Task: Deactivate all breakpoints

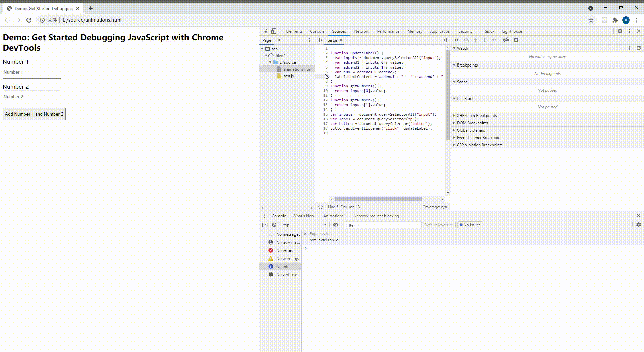Action: [x=506, y=40]
